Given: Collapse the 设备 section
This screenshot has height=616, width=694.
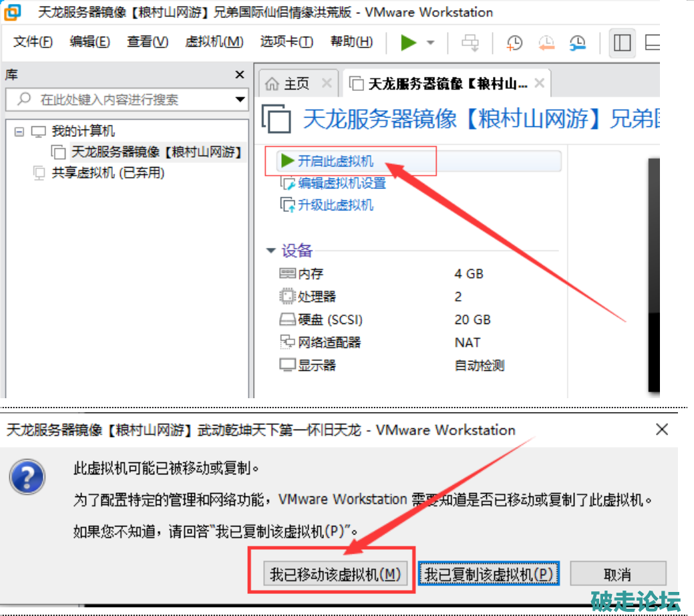Looking at the screenshot, I should pyautogui.click(x=271, y=251).
